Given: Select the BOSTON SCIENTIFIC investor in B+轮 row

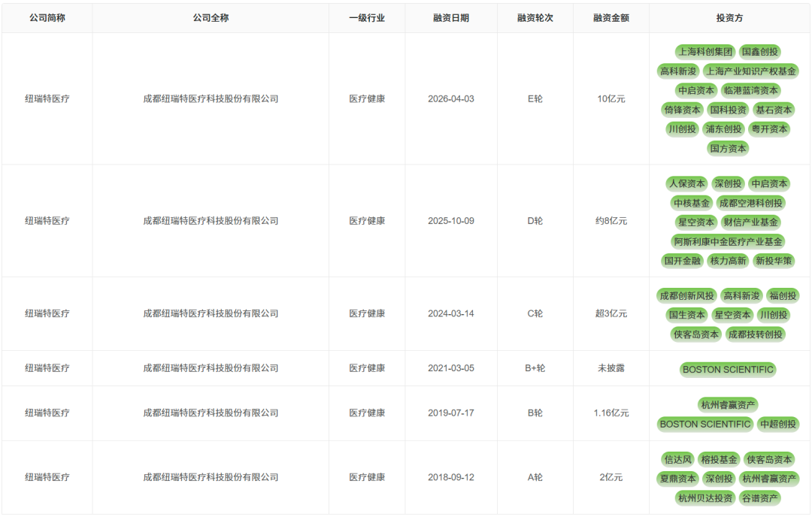Looking at the screenshot, I should pos(729,369).
